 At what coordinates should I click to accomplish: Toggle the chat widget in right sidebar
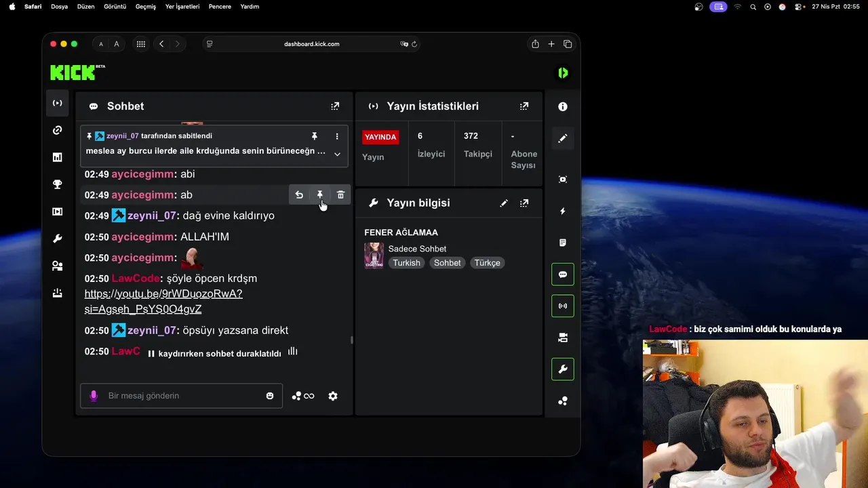tap(563, 274)
